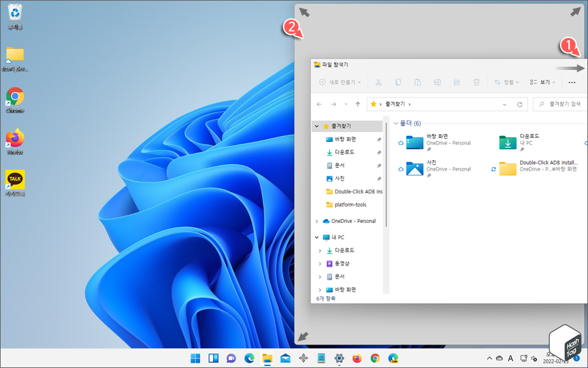Go forward with the right arrow navigation button

[x=333, y=105]
